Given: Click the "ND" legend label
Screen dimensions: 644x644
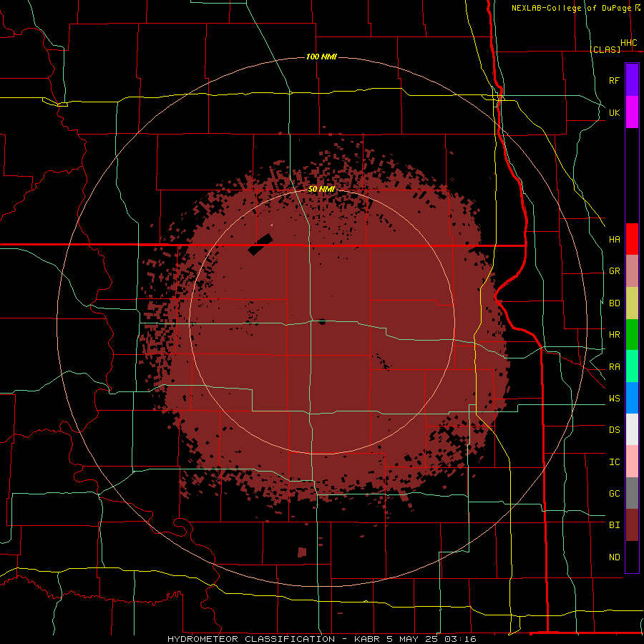Looking at the screenshot, I should [x=614, y=557].
